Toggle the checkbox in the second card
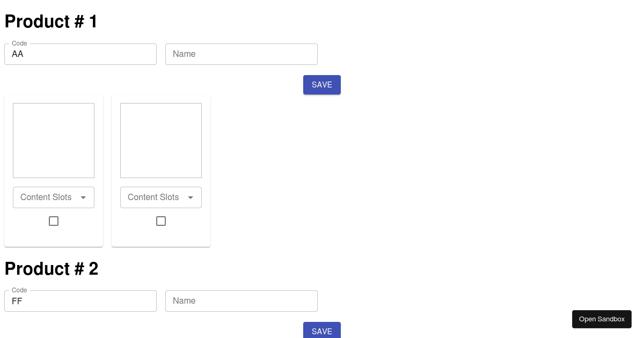Screen dimensions: 644x338 pos(161,221)
